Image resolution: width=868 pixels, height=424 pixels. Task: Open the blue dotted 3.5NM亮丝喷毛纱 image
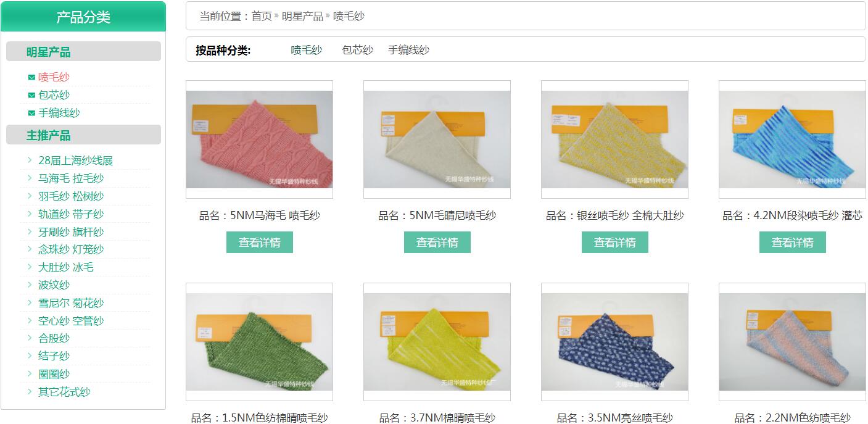click(615, 342)
